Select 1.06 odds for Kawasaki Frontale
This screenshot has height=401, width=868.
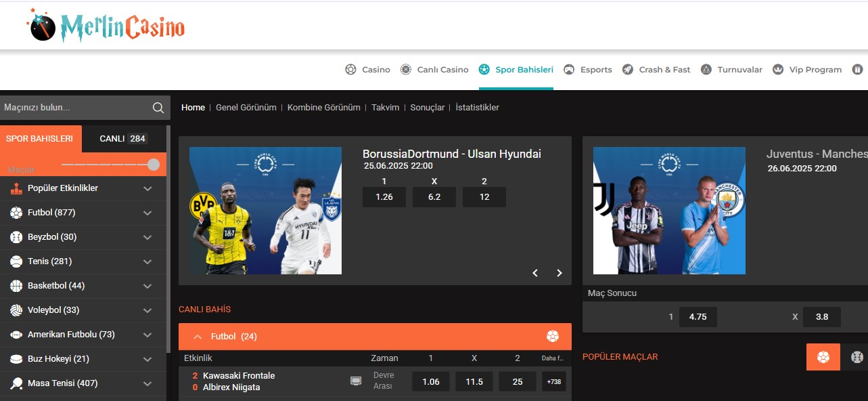tap(431, 381)
